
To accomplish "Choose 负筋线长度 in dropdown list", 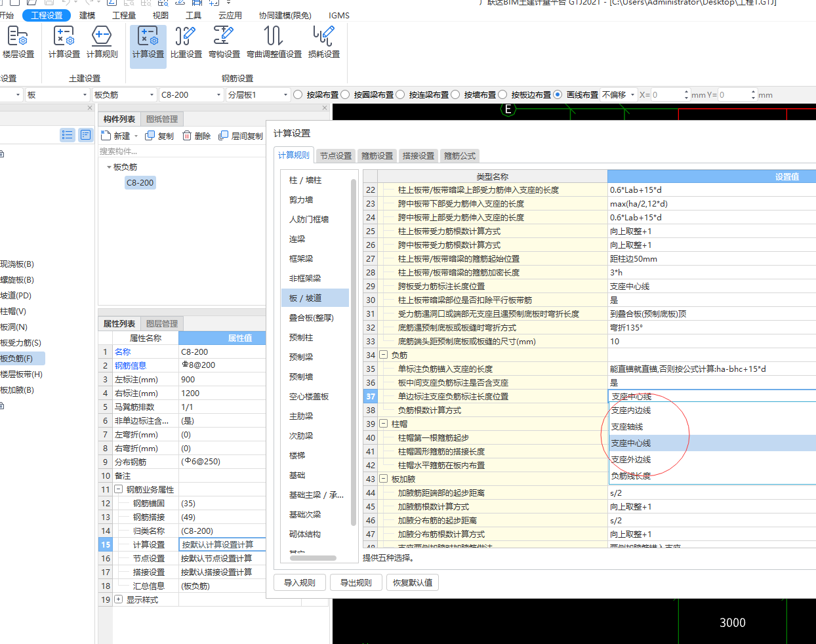I will pyautogui.click(x=712, y=476).
